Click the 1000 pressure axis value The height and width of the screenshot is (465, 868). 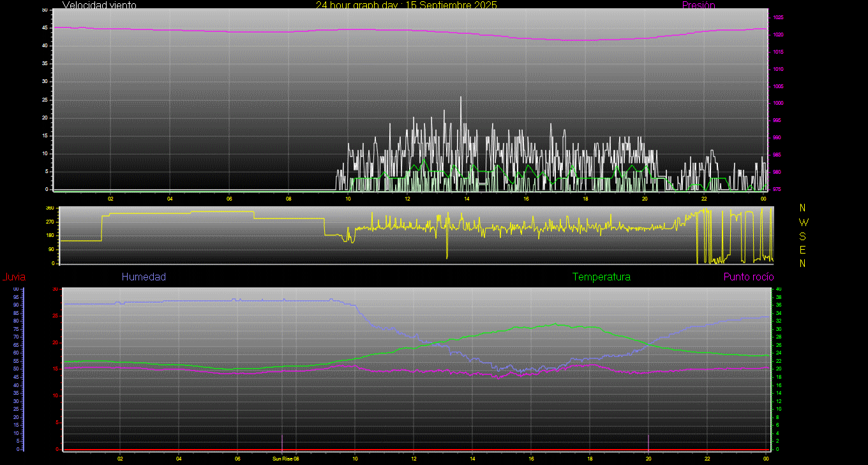(778, 103)
